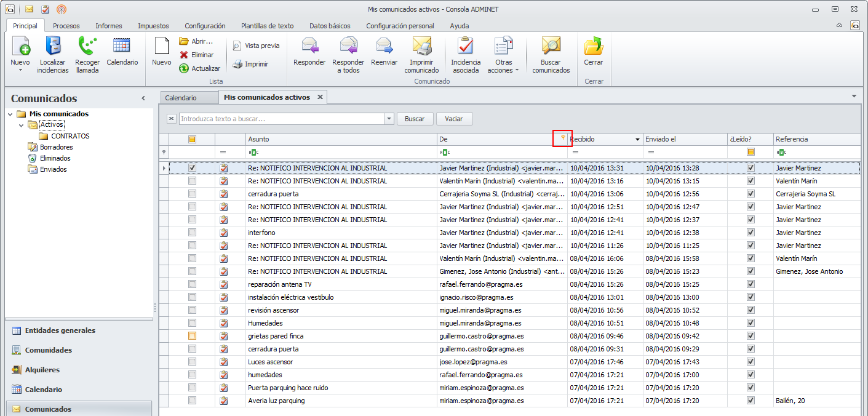Switch to Configuración ribbon tab
Screen dimensions: 868x416
pos(205,26)
